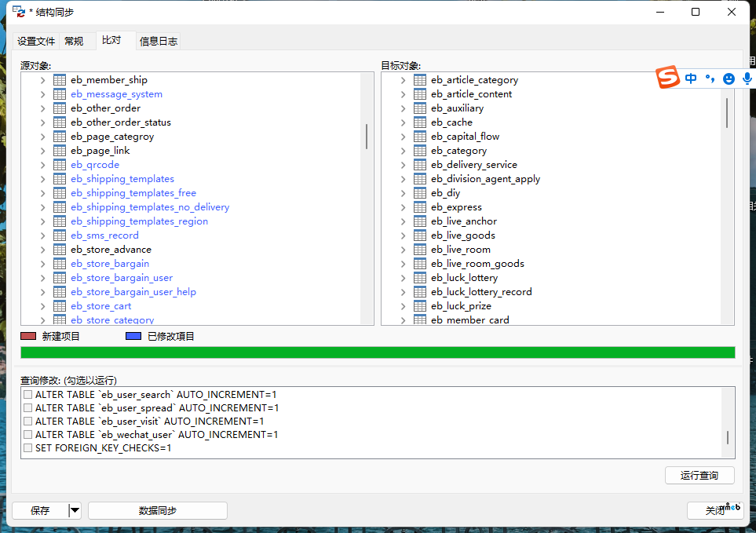This screenshot has width=756, height=533.
Task: Click the blue 已修改项目 legend swatch
Action: [133, 336]
